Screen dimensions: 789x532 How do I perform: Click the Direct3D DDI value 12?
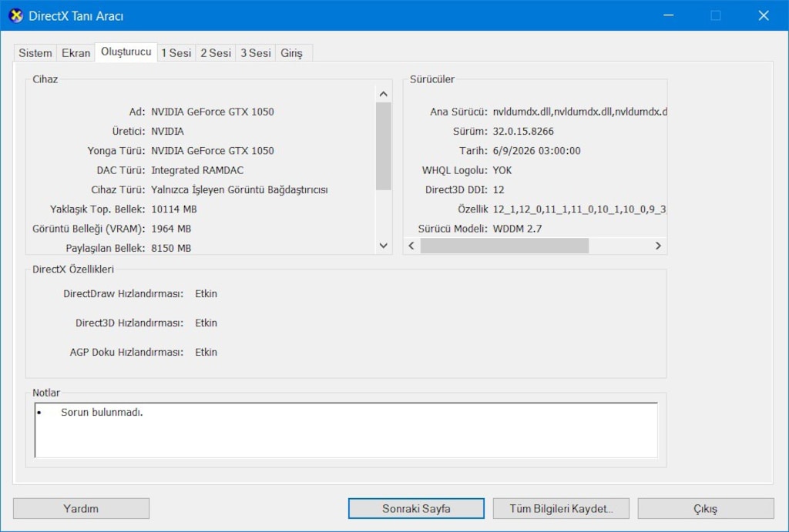click(499, 189)
